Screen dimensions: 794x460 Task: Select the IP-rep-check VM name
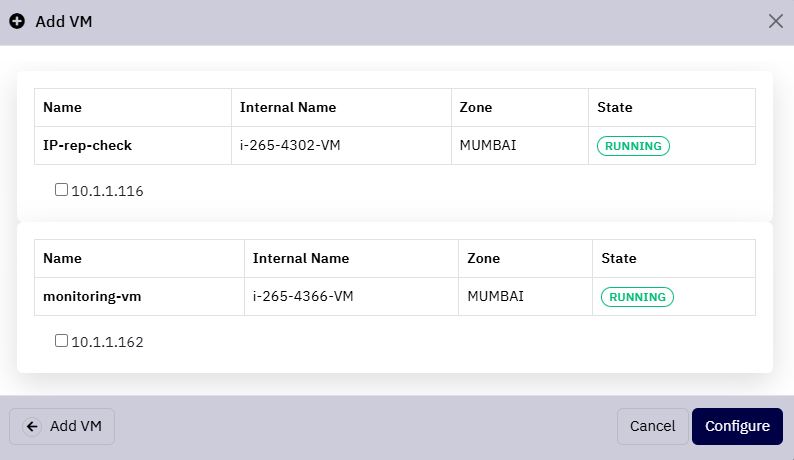tap(87, 145)
